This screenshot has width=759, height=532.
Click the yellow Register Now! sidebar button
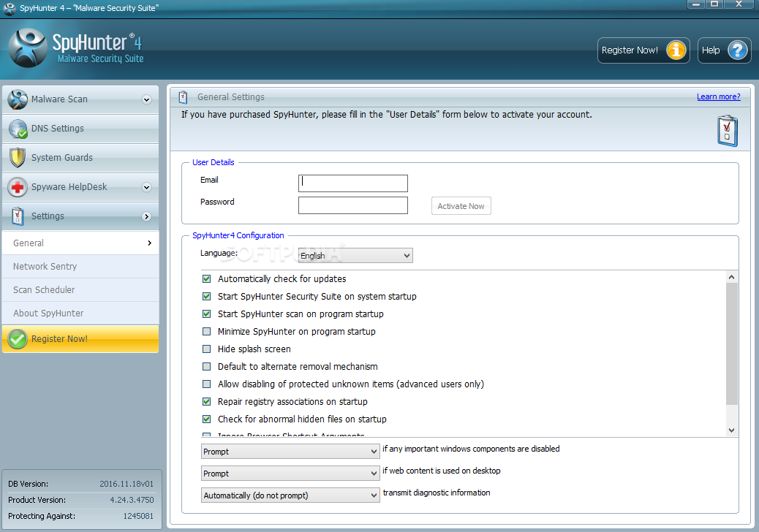click(80, 339)
